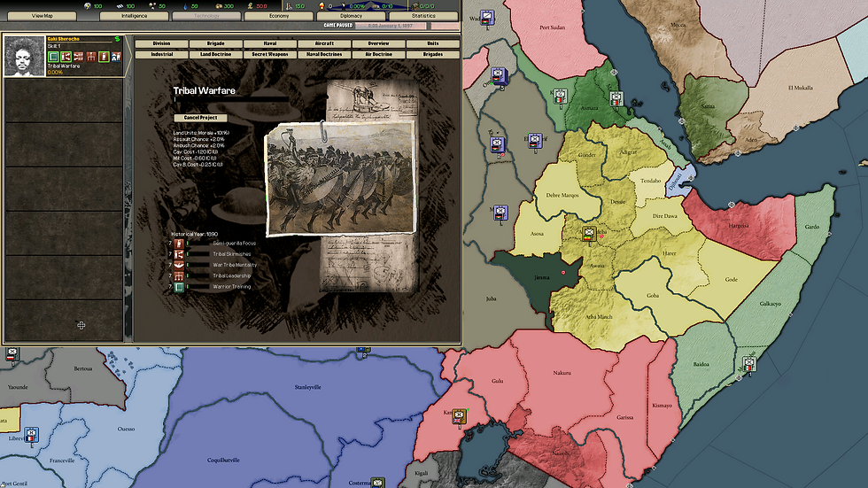This screenshot has width=868, height=488.
Task: Click the dissent percentage icon
Action: [x=344, y=6]
